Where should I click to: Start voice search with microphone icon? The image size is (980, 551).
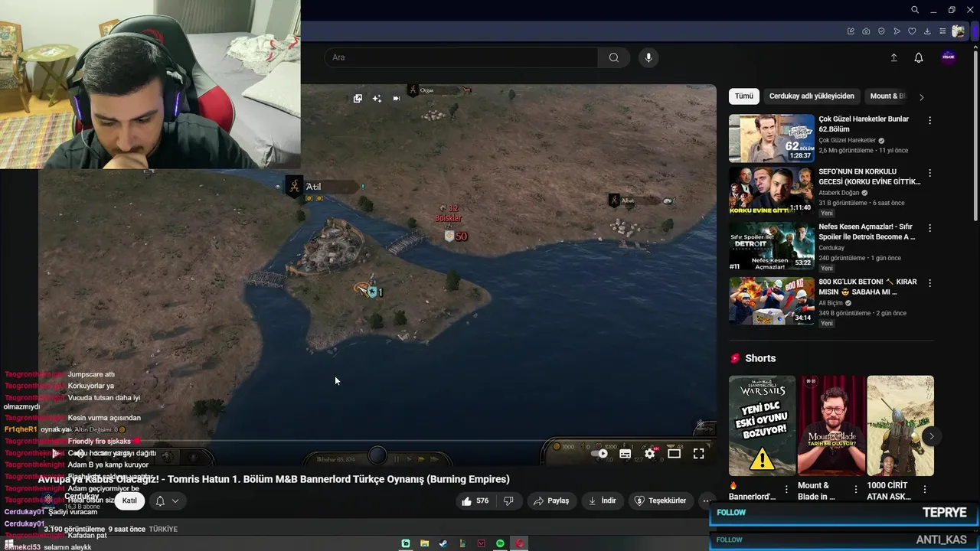(x=648, y=57)
